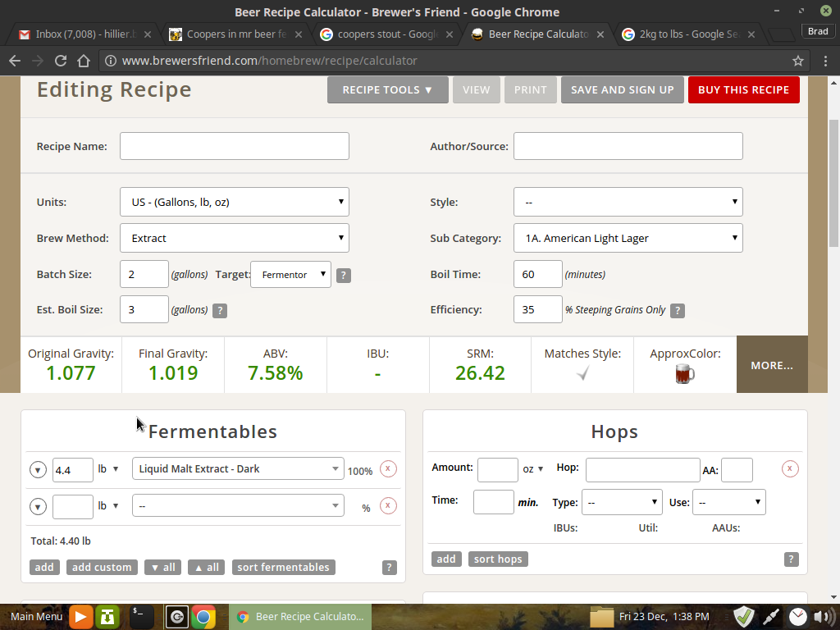Click the hop name input field
Screen dimensions: 840x630
pyautogui.click(x=643, y=470)
